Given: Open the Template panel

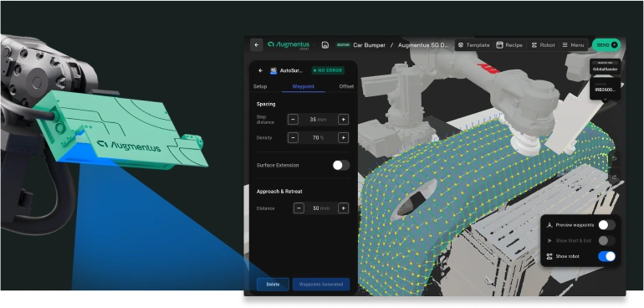Looking at the screenshot, I should tap(474, 45).
